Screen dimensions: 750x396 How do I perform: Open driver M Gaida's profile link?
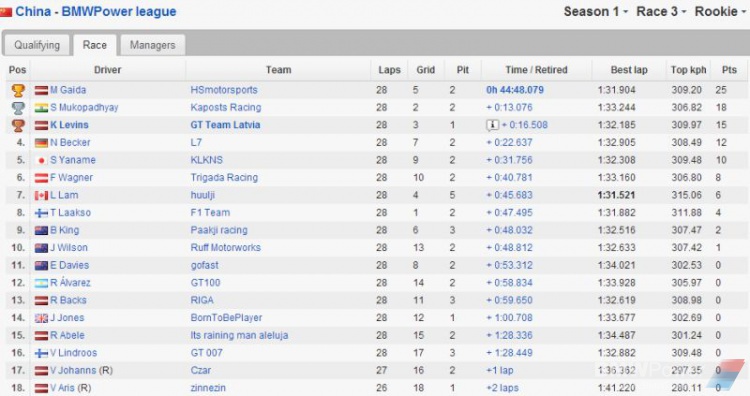click(x=68, y=90)
